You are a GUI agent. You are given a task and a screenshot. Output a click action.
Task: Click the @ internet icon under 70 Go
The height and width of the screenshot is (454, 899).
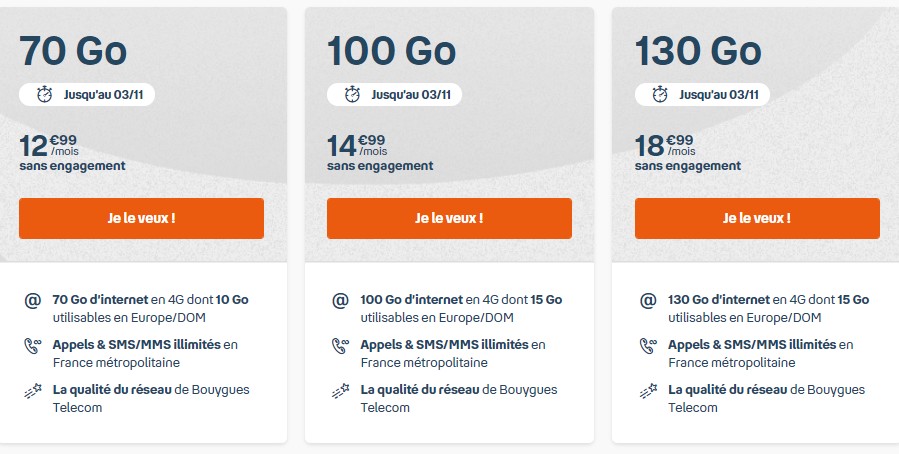point(32,300)
